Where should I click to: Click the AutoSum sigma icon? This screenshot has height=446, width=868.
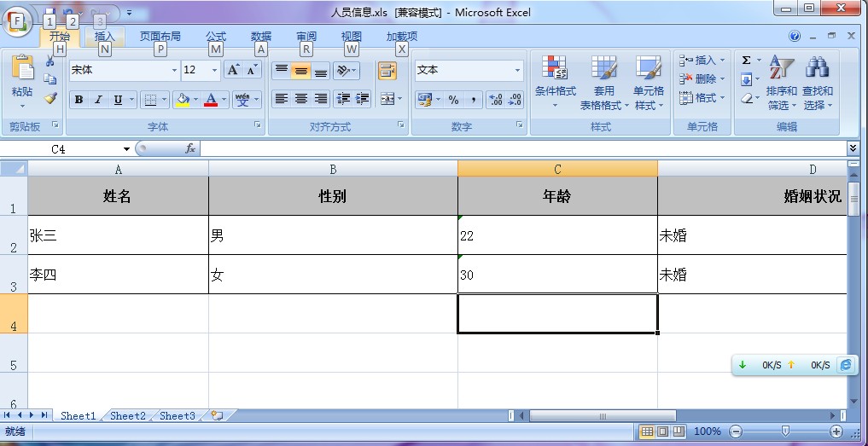[747, 61]
